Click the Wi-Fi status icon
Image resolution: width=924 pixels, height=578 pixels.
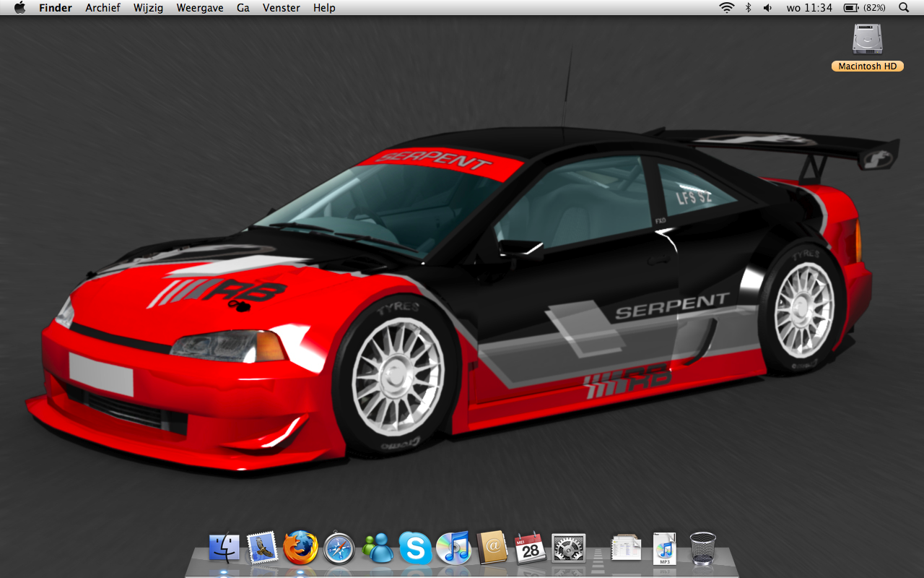coord(726,8)
